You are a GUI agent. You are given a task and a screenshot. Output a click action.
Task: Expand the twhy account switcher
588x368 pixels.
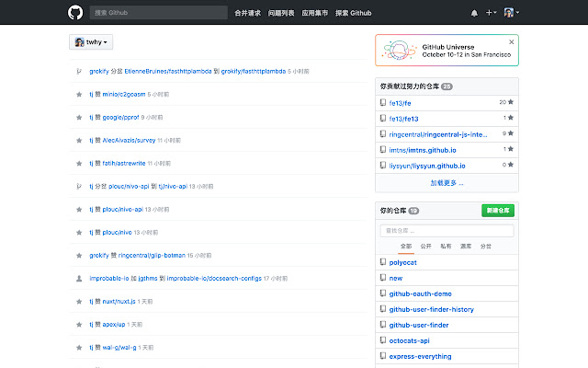(x=91, y=42)
